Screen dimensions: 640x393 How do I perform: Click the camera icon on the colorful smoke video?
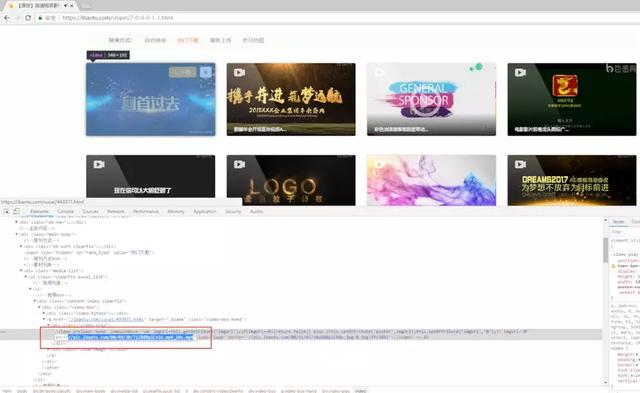pyautogui.click(x=380, y=164)
